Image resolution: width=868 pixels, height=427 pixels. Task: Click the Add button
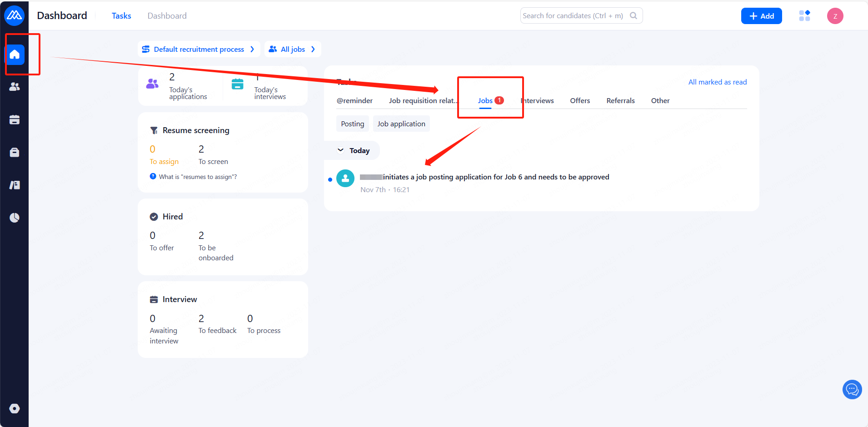coord(761,16)
